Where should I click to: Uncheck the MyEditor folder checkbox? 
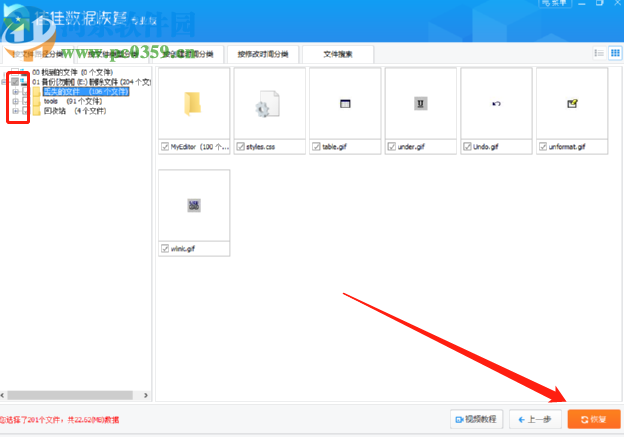[165, 146]
